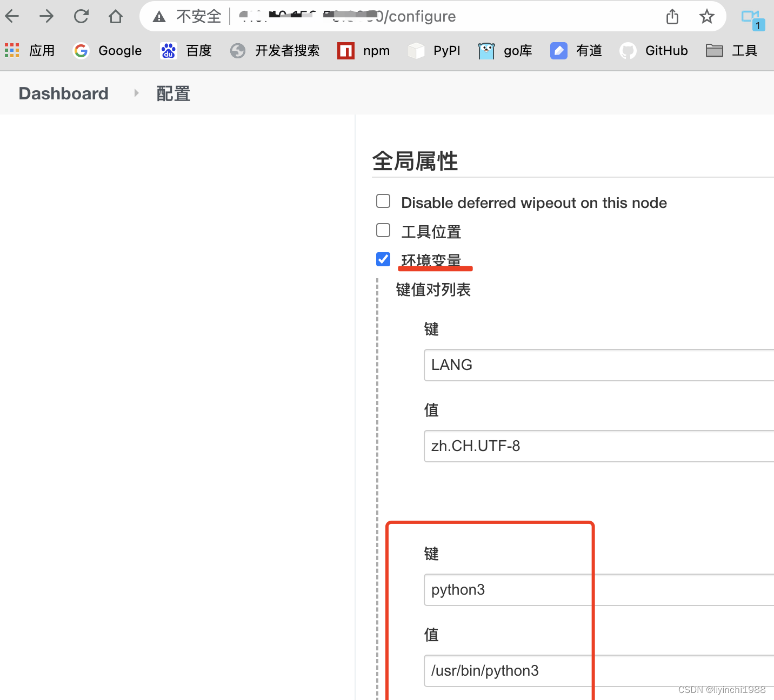The image size is (774, 700).
Task: Open the browser home page
Action: point(116,17)
